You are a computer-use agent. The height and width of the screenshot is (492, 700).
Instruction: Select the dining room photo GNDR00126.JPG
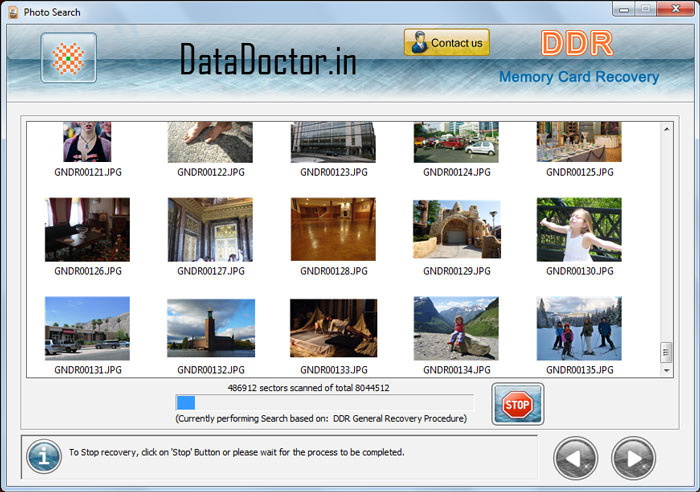coord(87,229)
